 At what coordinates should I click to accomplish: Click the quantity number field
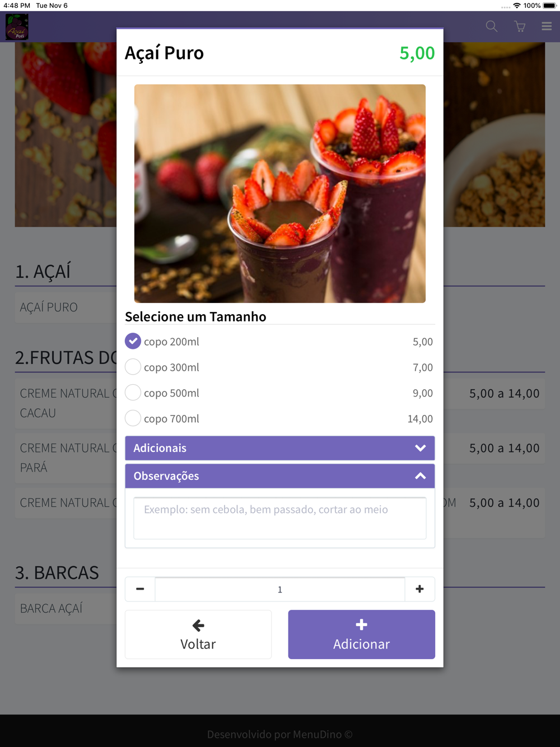[x=280, y=589]
